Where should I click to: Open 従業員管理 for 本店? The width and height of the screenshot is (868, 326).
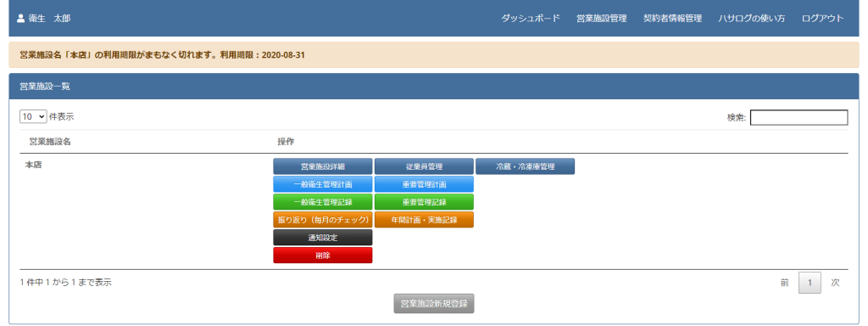point(424,166)
